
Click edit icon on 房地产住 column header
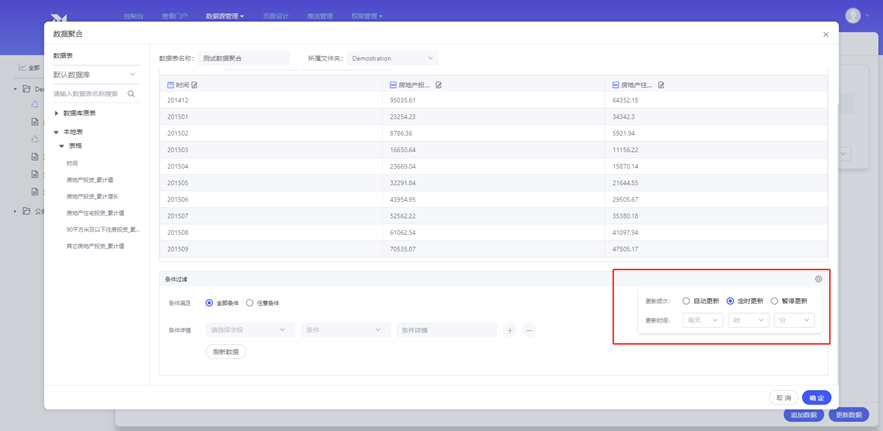pos(661,85)
